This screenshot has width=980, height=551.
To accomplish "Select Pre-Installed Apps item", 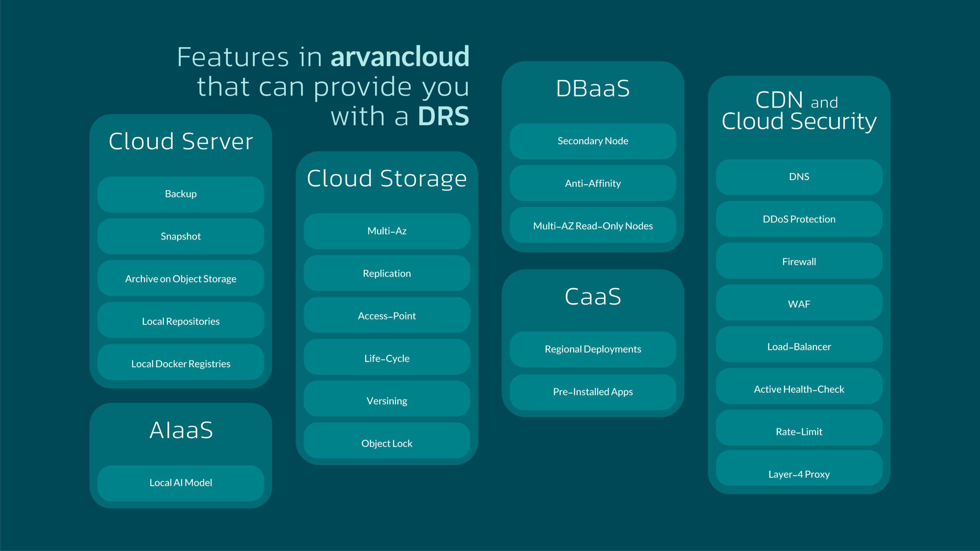I will 593,392.
